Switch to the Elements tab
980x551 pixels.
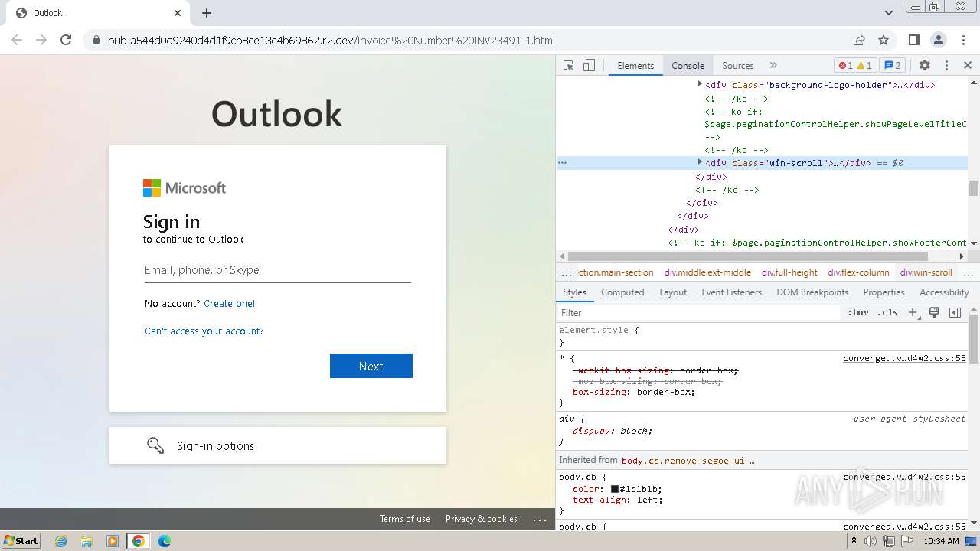click(635, 65)
